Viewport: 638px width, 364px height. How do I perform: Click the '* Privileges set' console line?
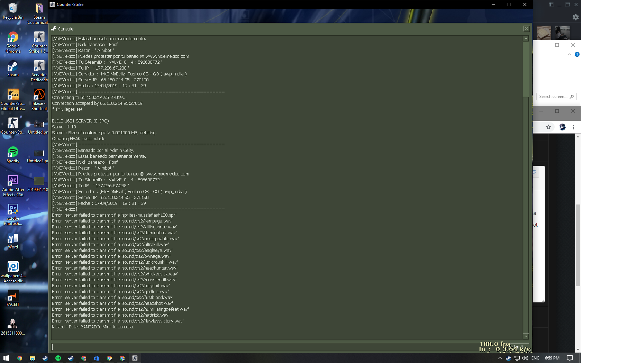tap(67, 109)
